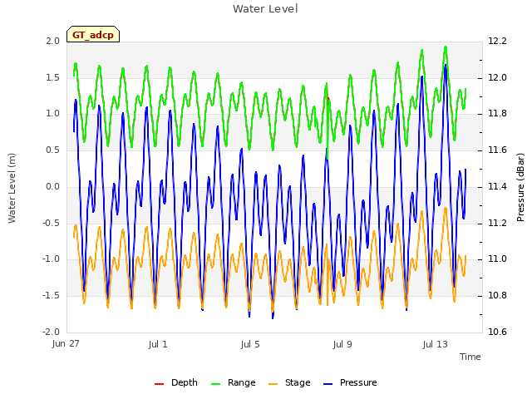
Task: Click the Range legend label
Action: 242,382
